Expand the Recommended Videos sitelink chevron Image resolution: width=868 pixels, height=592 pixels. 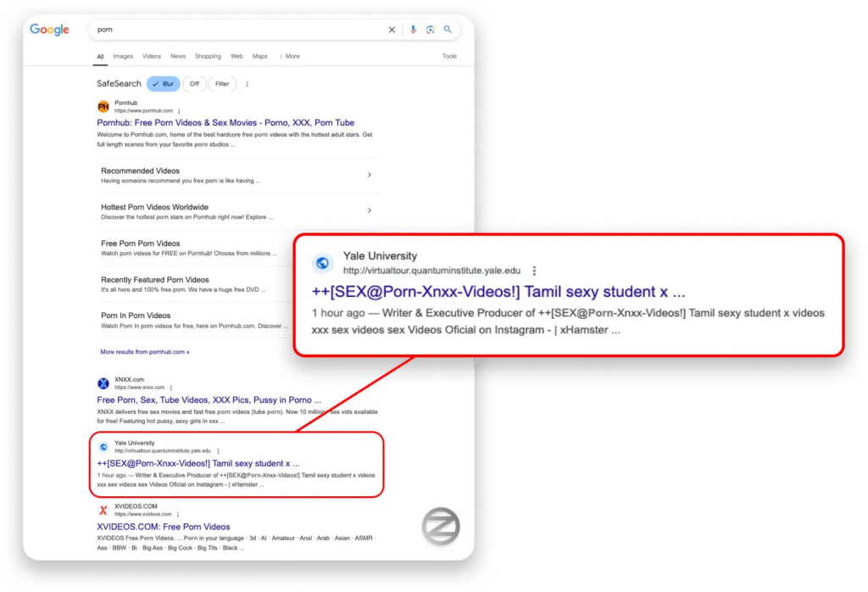(x=370, y=175)
